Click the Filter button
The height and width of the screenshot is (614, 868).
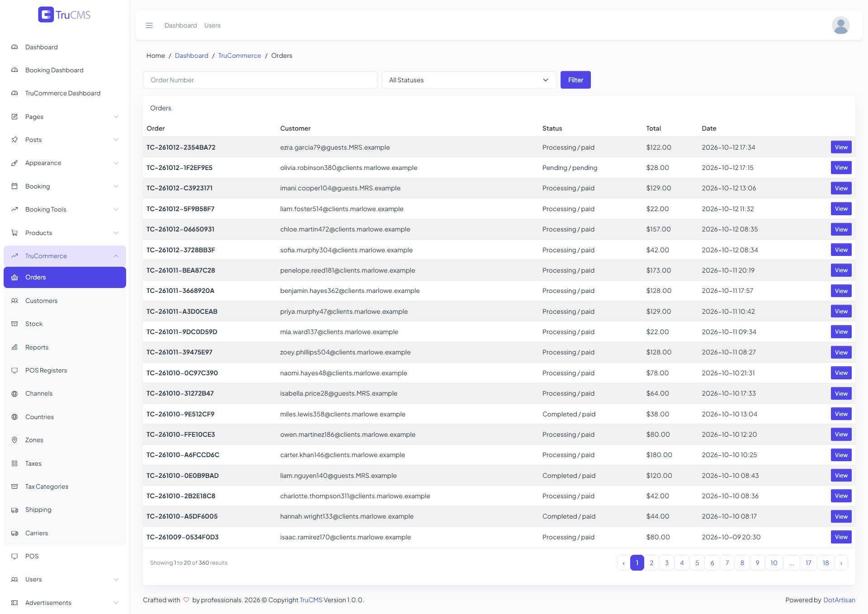pos(575,80)
